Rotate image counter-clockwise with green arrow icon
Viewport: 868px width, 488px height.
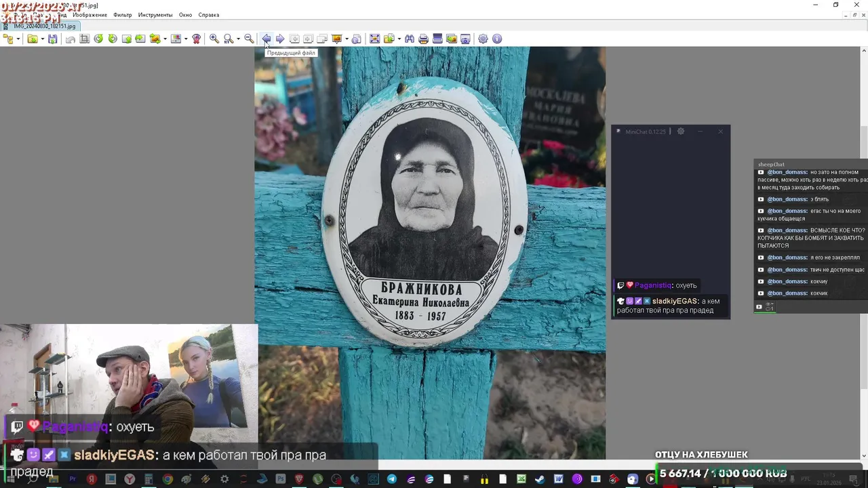pos(98,39)
